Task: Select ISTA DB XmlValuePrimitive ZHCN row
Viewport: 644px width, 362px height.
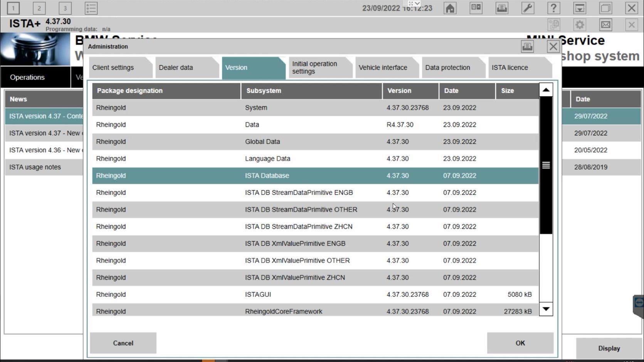Action: tap(315, 277)
